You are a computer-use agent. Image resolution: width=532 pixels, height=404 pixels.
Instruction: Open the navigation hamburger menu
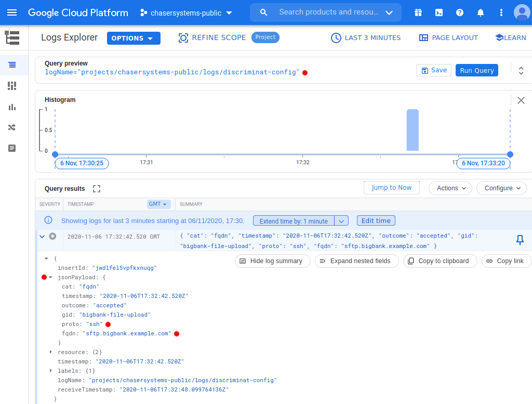[x=12, y=12]
